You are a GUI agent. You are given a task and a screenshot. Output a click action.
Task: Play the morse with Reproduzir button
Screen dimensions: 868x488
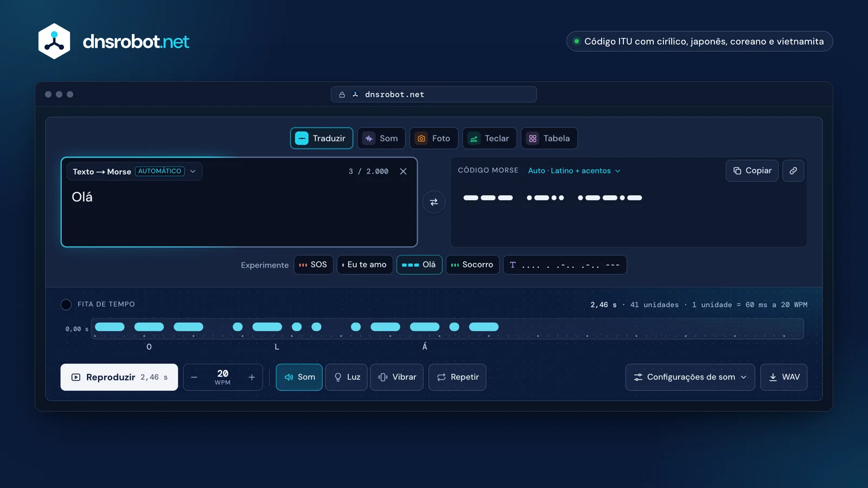tap(119, 377)
